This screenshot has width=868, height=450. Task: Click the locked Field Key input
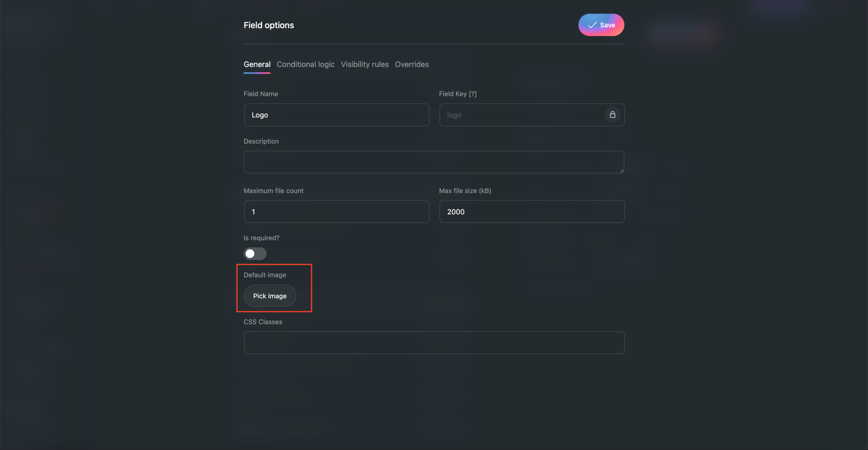[522, 115]
